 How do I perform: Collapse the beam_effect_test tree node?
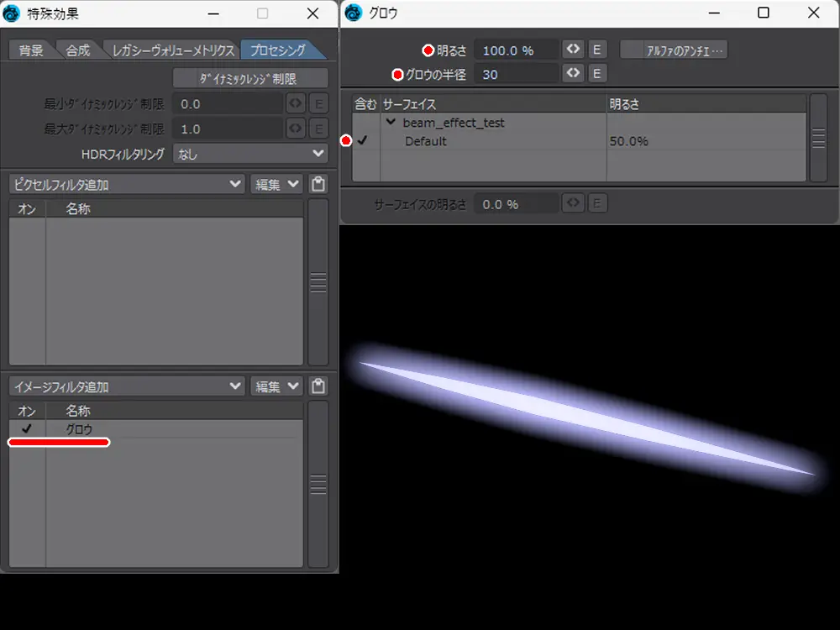(391, 123)
